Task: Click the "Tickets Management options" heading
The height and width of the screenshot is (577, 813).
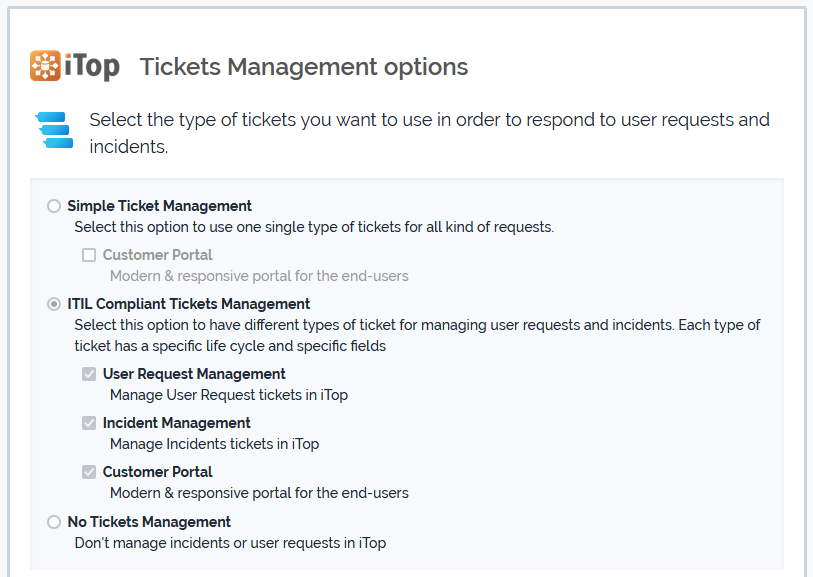Action: (x=304, y=67)
